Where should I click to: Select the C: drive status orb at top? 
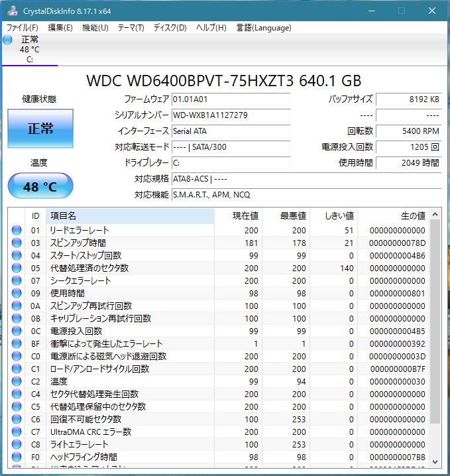(7, 40)
